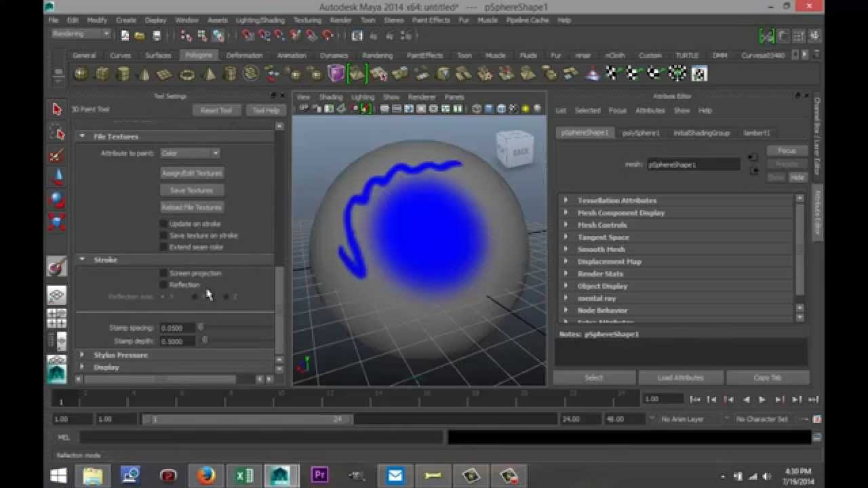Viewport: 868px width, 488px height.
Task: Activate the Paint Selection tool
Action: [x=57, y=156]
